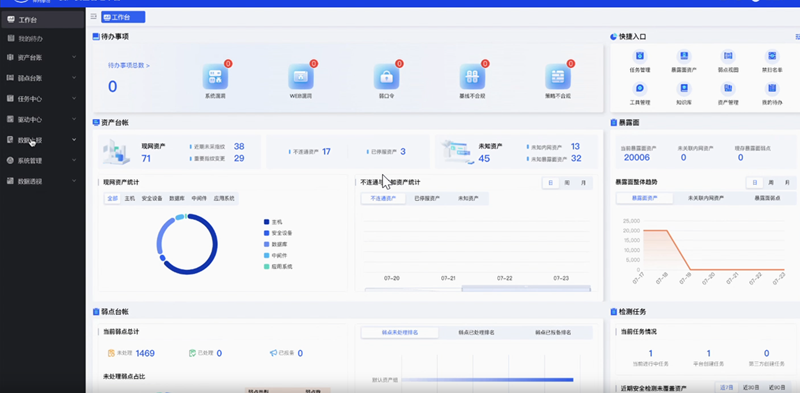800x393 pixels.
Task: Click the 默认资产组 ranking bar
Action: [x=487, y=380]
